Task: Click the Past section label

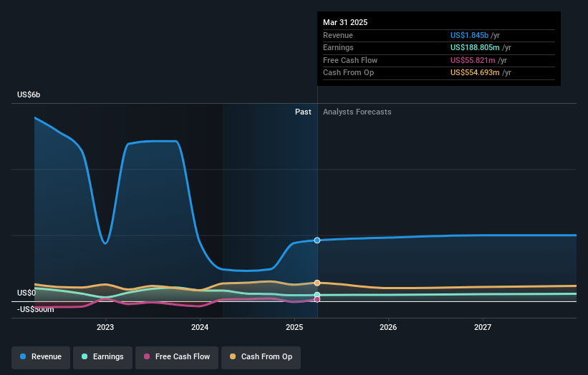Action: (x=303, y=112)
